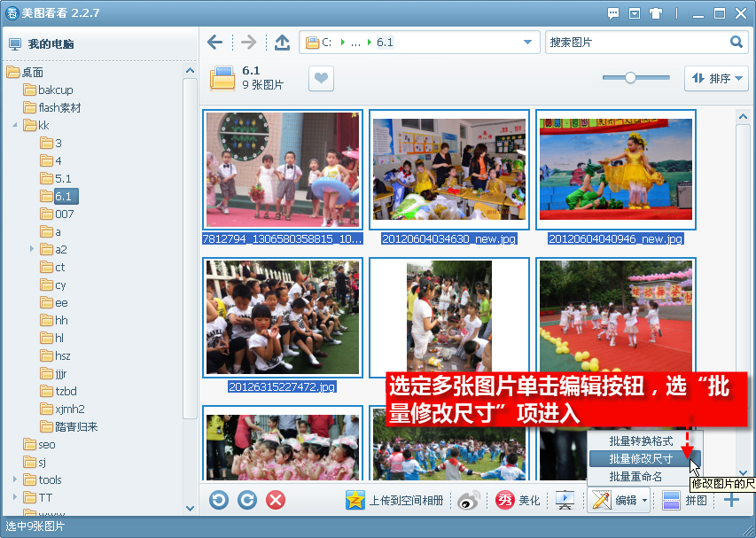Viewport: 756px width, 538px height.
Task: Select the xjmh2 folder
Action: [x=70, y=409]
